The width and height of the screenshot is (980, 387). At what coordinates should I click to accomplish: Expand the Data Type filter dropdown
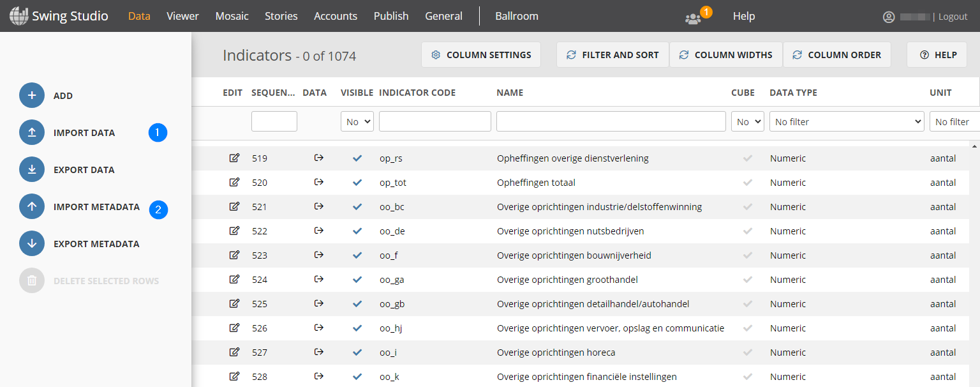[847, 121]
